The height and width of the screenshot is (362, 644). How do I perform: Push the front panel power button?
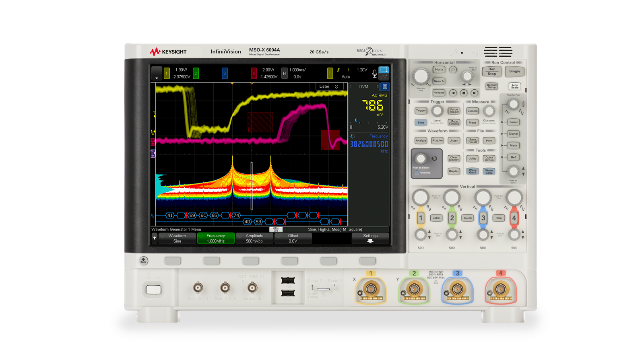pyautogui.click(x=153, y=290)
